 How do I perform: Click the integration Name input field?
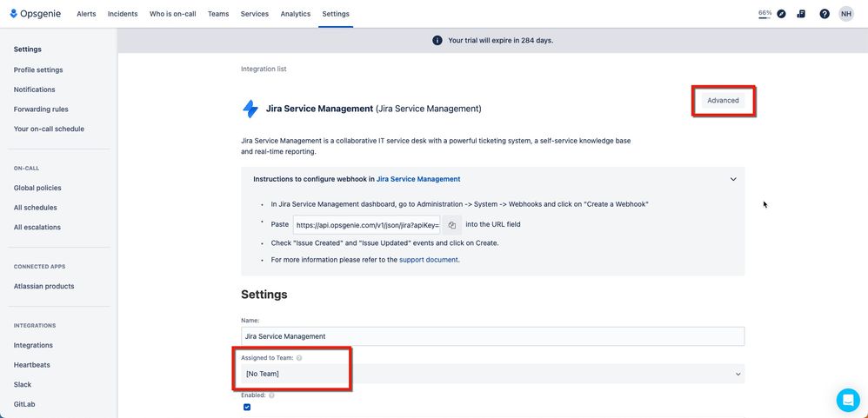pyautogui.click(x=492, y=336)
